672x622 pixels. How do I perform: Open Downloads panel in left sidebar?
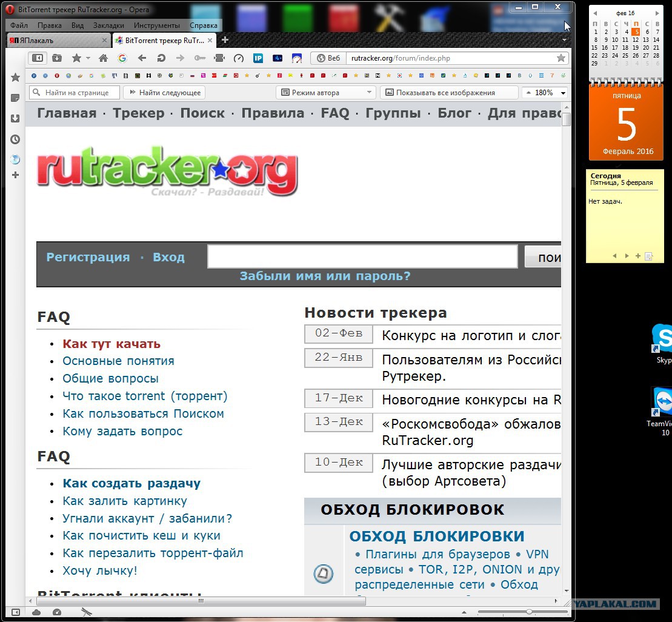pos(15,118)
